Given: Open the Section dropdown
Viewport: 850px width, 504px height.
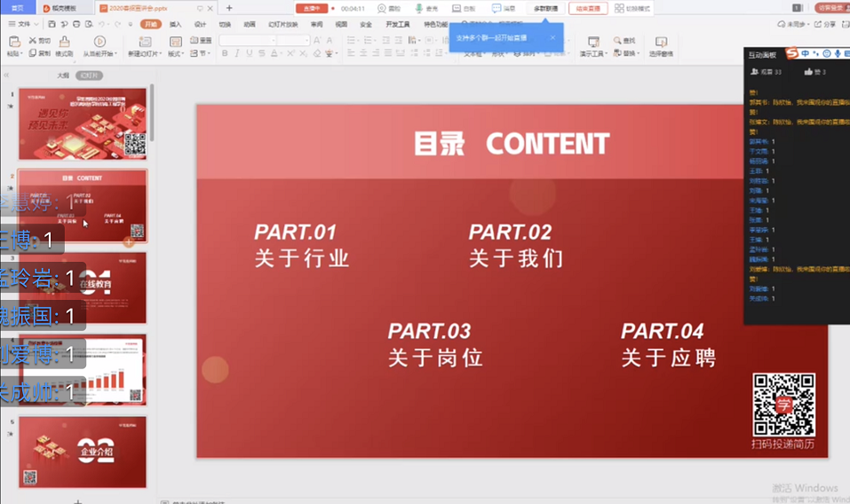Looking at the screenshot, I should coord(200,53).
